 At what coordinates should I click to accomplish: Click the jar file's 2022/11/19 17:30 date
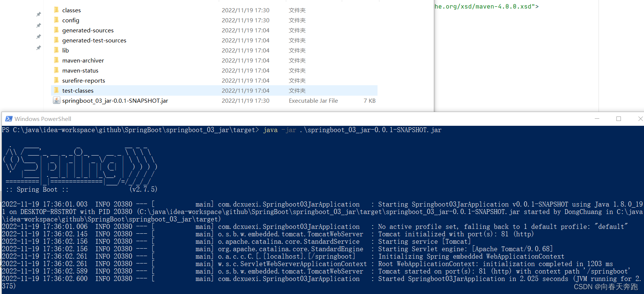coord(246,100)
